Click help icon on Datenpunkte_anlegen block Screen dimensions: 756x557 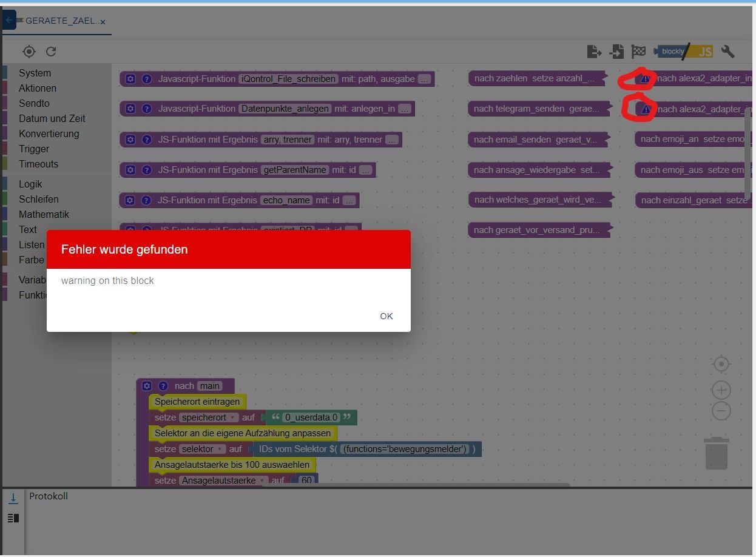coord(146,109)
